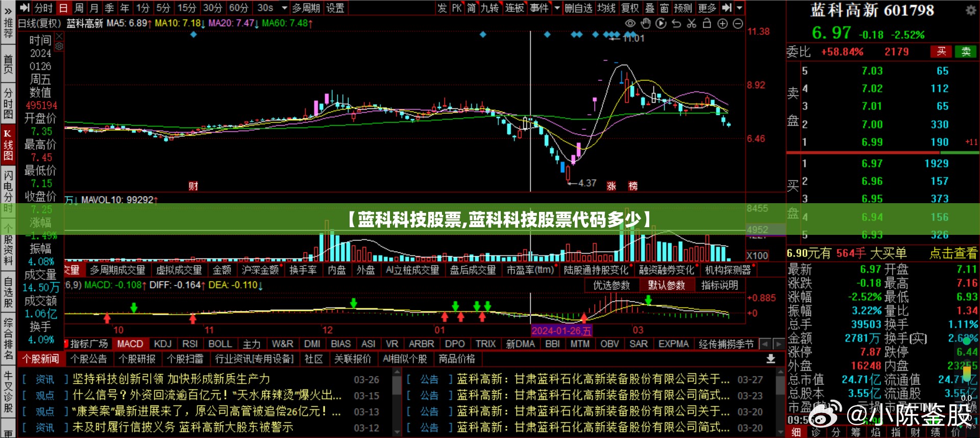Switch to BOLL indicator tab
This screenshot has height=438, width=980.
(x=220, y=344)
